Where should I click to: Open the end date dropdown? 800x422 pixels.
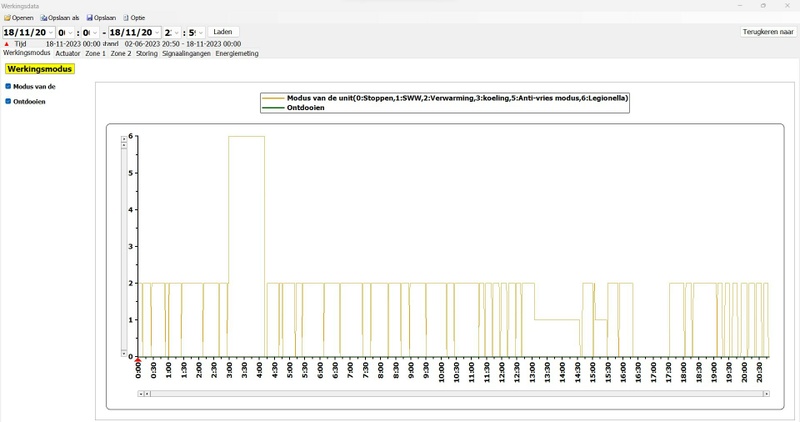click(x=157, y=33)
